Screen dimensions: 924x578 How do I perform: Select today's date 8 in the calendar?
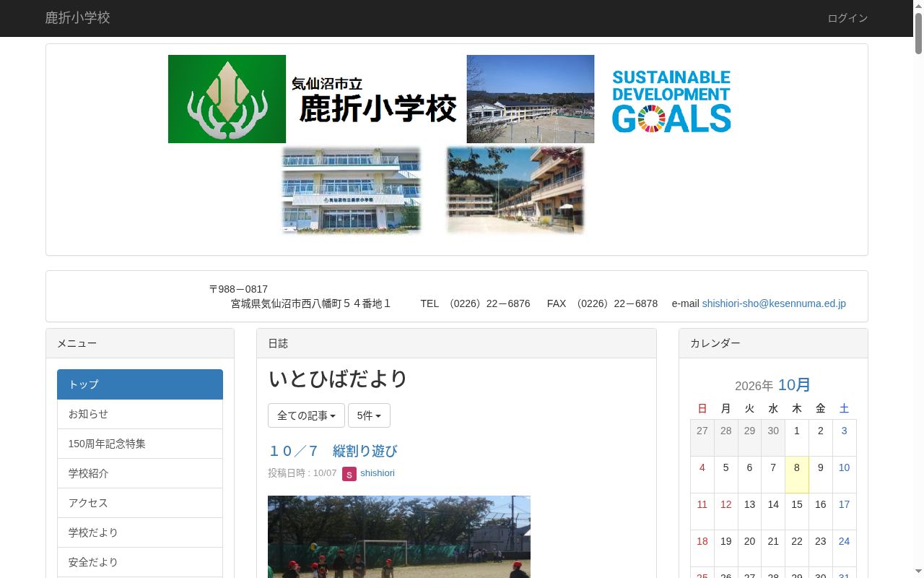[797, 475]
